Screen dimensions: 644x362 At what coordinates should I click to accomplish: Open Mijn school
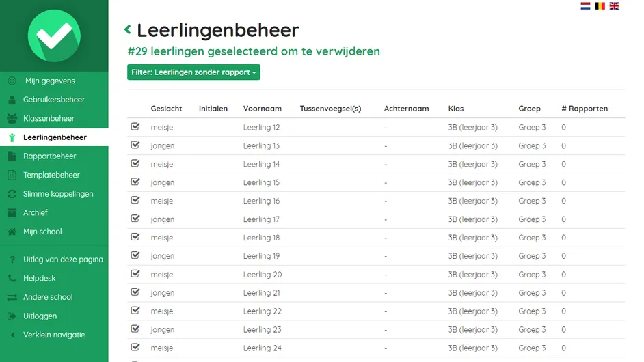pyautogui.click(x=42, y=232)
